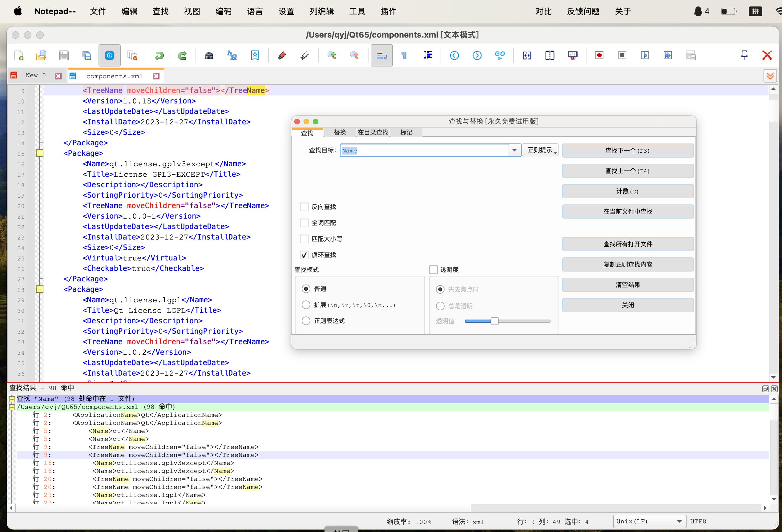Select the 在目录查找 tab
The image size is (782, 532).
tap(372, 132)
